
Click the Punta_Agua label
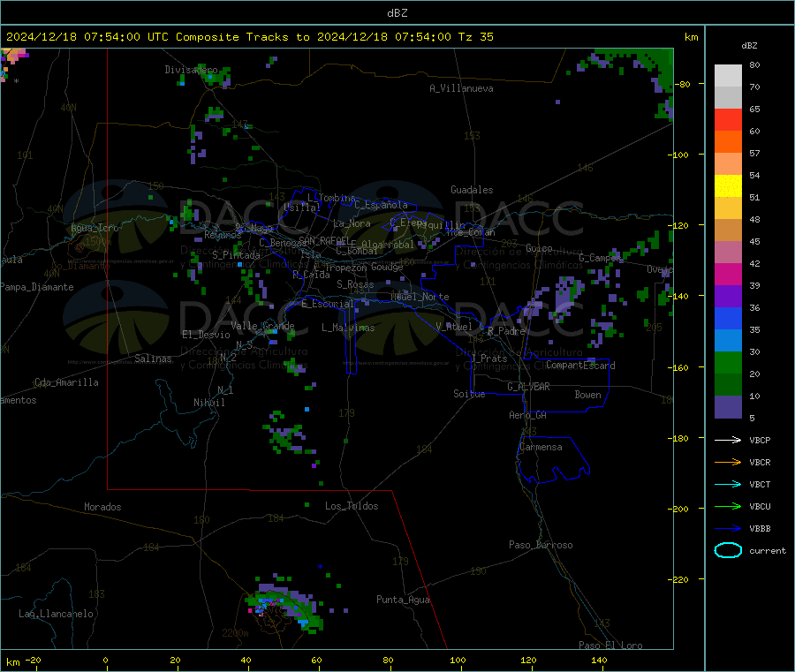click(403, 600)
